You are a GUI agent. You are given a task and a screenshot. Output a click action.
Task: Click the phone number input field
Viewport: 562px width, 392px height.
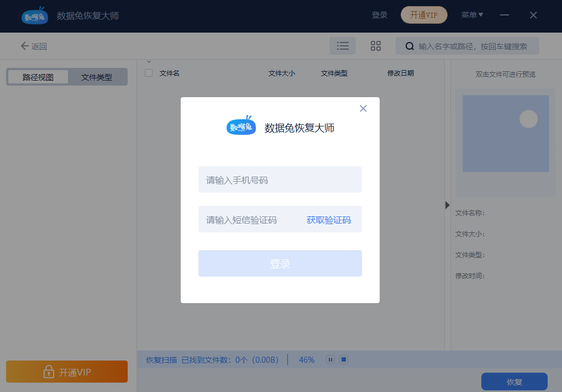(x=280, y=179)
